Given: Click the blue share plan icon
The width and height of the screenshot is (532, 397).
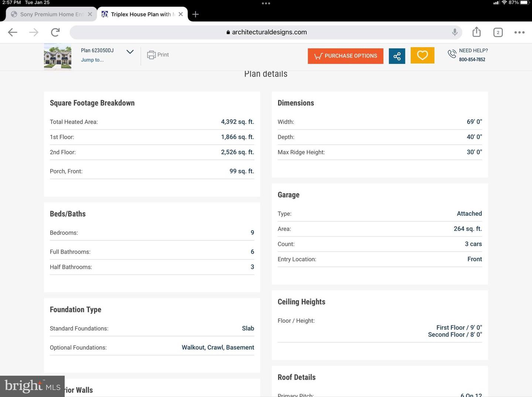Looking at the screenshot, I should pyautogui.click(x=397, y=56).
